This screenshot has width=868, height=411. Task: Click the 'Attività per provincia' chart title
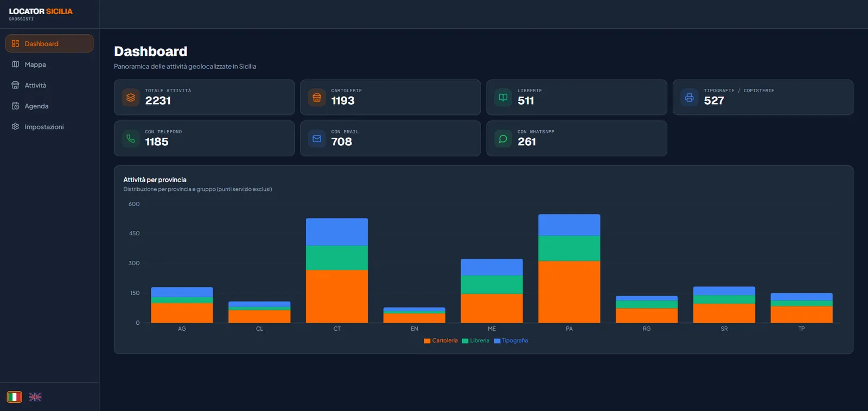click(155, 180)
